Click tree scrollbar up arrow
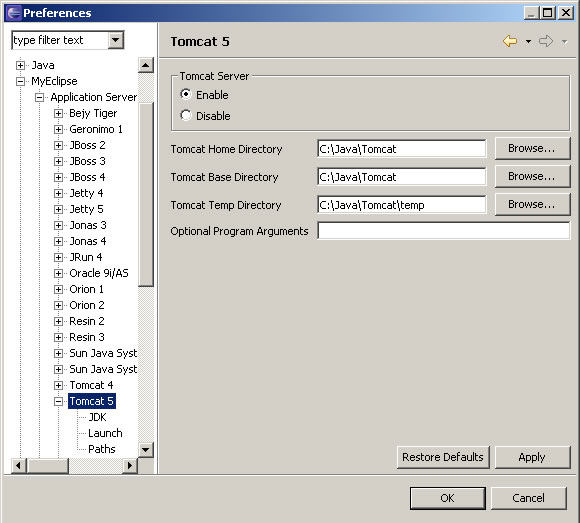The image size is (580, 523). [146, 65]
